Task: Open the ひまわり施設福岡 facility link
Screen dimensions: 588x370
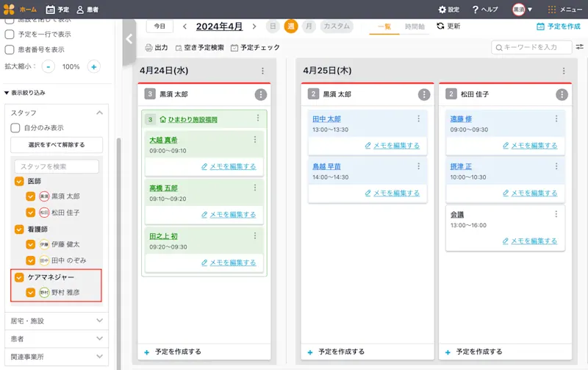Action: click(x=193, y=120)
